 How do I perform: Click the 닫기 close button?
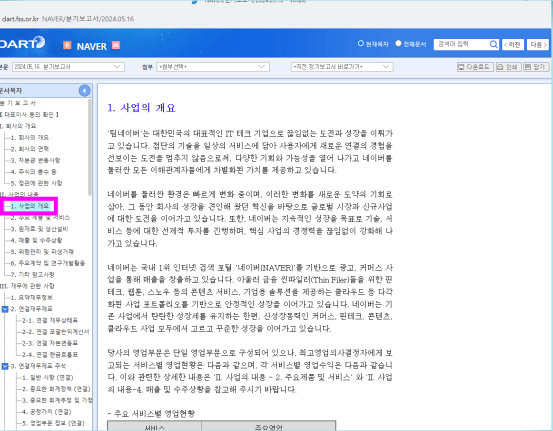pyautogui.click(x=536, y=67)
